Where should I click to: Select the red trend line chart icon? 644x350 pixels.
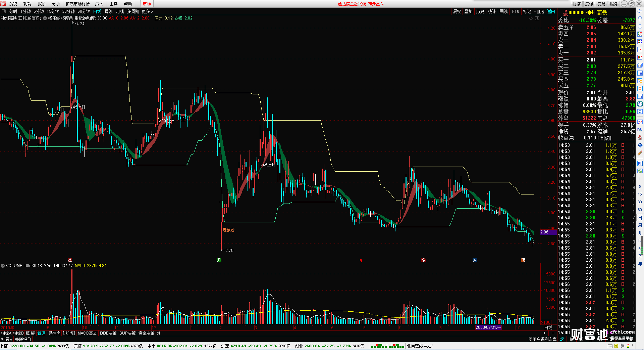coord(640,50)
